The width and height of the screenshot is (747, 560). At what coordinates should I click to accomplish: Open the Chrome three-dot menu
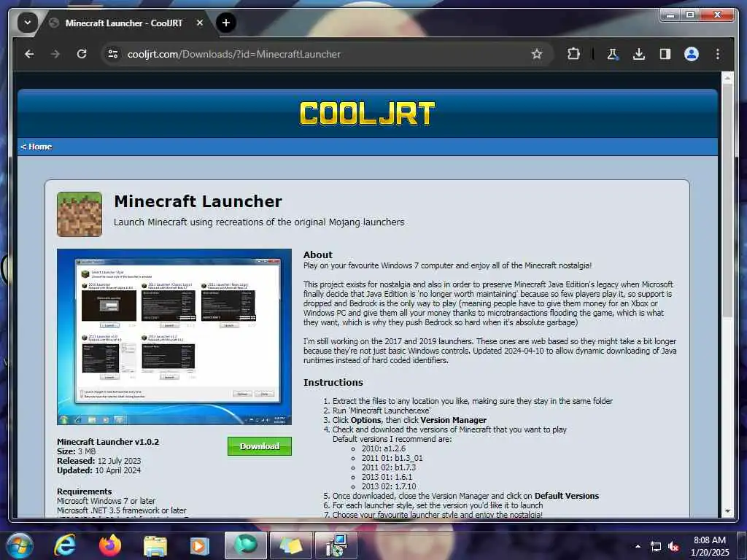pos(718,54)
